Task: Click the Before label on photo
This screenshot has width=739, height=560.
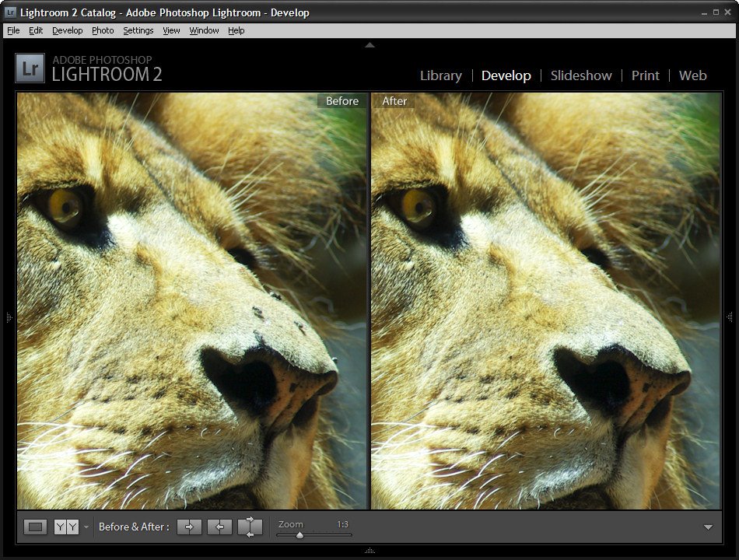Action: 342,101
